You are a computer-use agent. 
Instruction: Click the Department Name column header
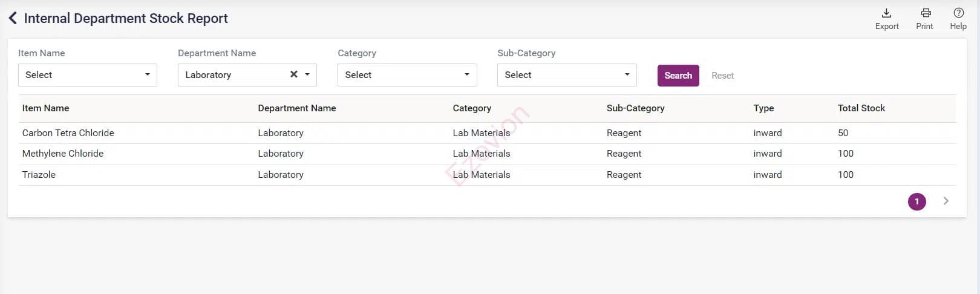click(296, 108)
